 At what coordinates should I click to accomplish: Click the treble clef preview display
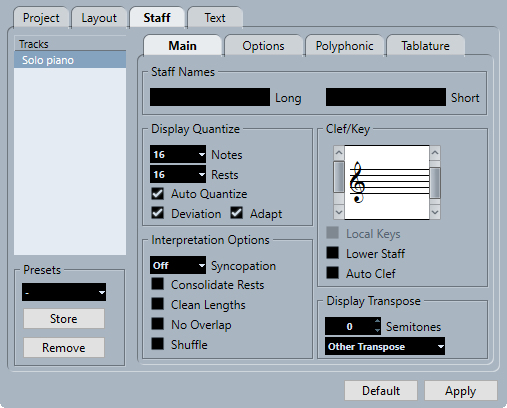point(387,182)
